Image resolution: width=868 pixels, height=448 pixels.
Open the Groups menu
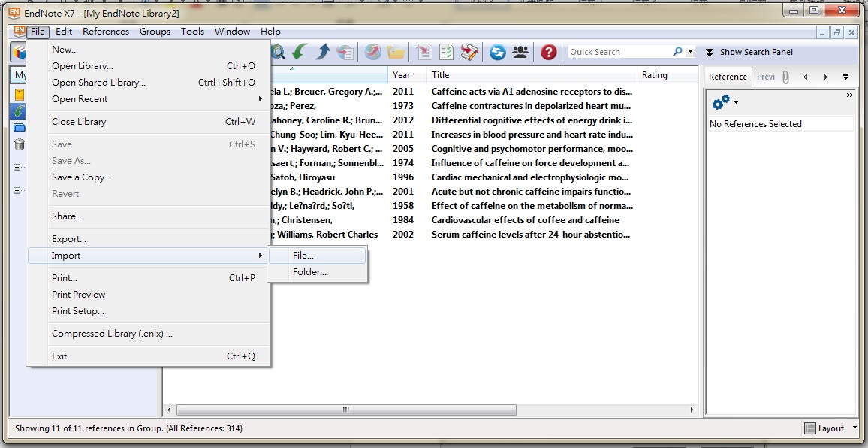(x=155, y=32)
